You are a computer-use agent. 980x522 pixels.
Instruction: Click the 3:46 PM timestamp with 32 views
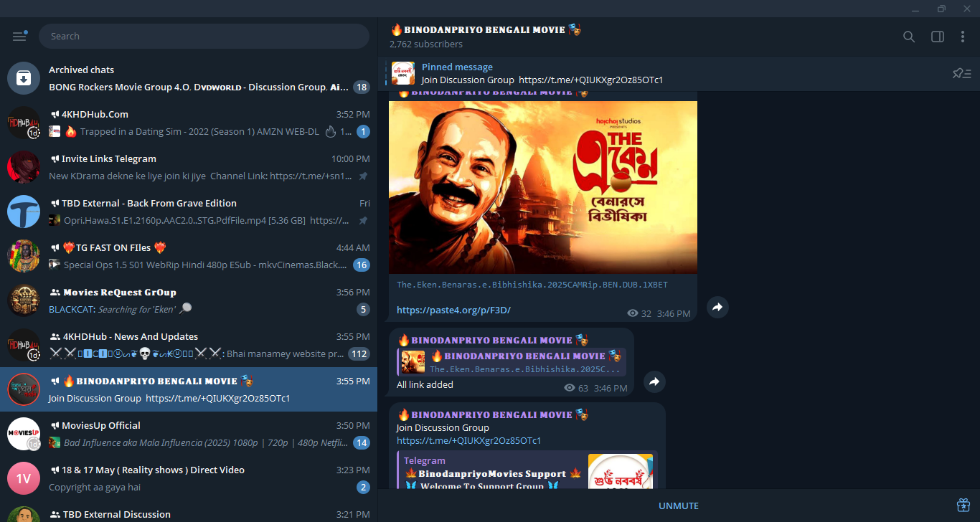point(674,313)
